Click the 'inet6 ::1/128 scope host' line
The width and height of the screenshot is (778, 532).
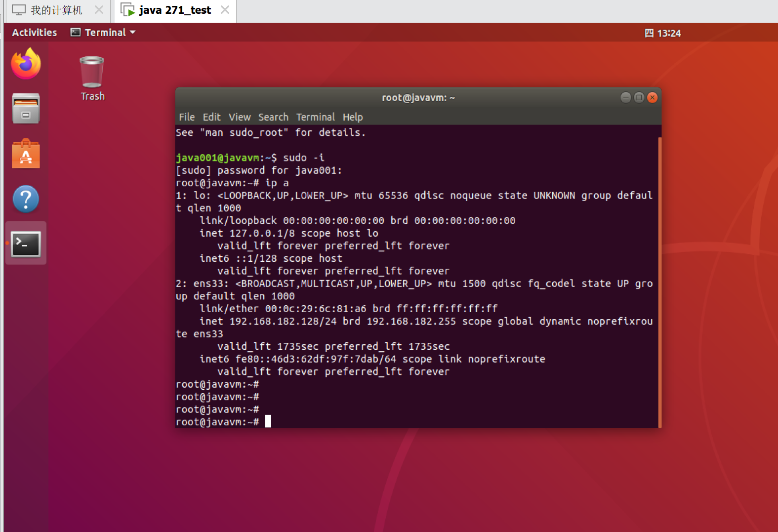[x=271, y=258]
